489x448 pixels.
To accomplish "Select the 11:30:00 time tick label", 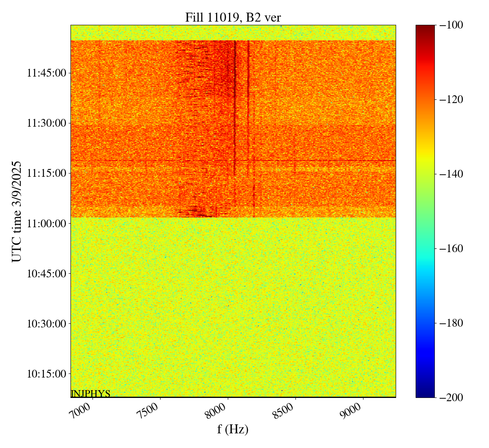I will pyautogui.click(x=46, y=123).
